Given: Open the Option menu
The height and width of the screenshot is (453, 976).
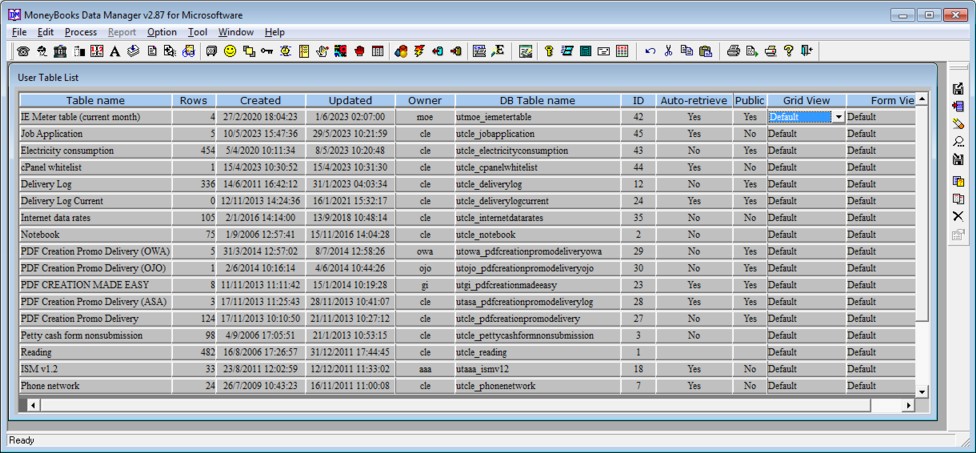Looking at the screenshot, I should pos(161,32).
